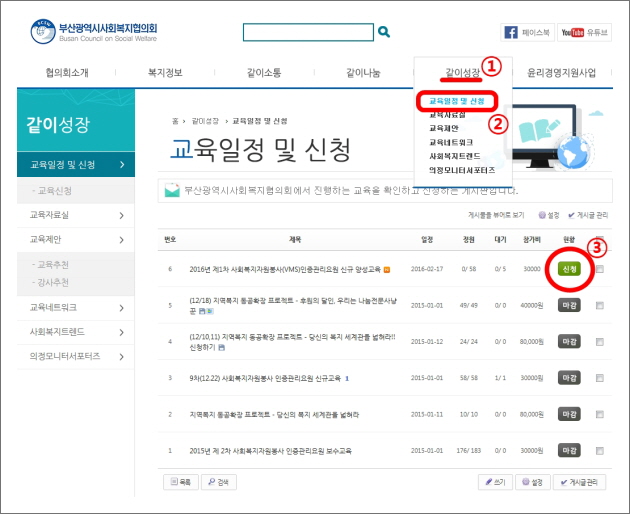
Task: Click the 마감 button for row 1
Action: pos(569,450)
